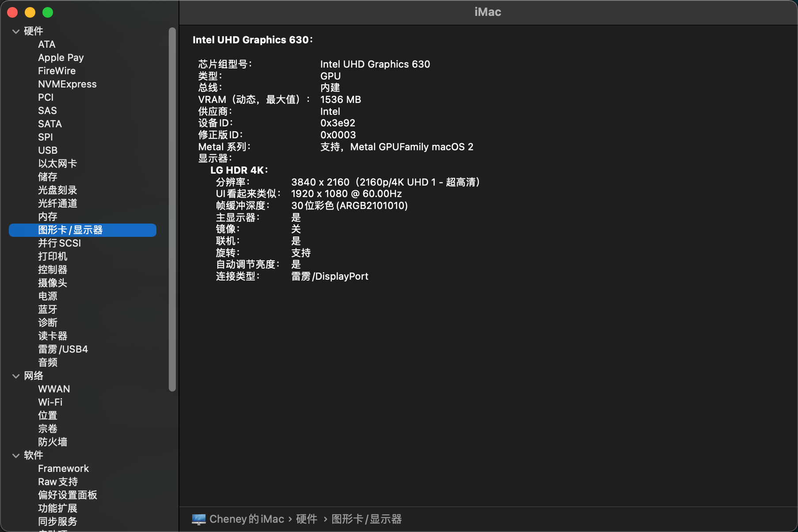Image resolution: width=798 pixels, height=532 pixels.
Task: Click the 30位彩色 (ARGB2101010) value
Action: tap(350, 206)
